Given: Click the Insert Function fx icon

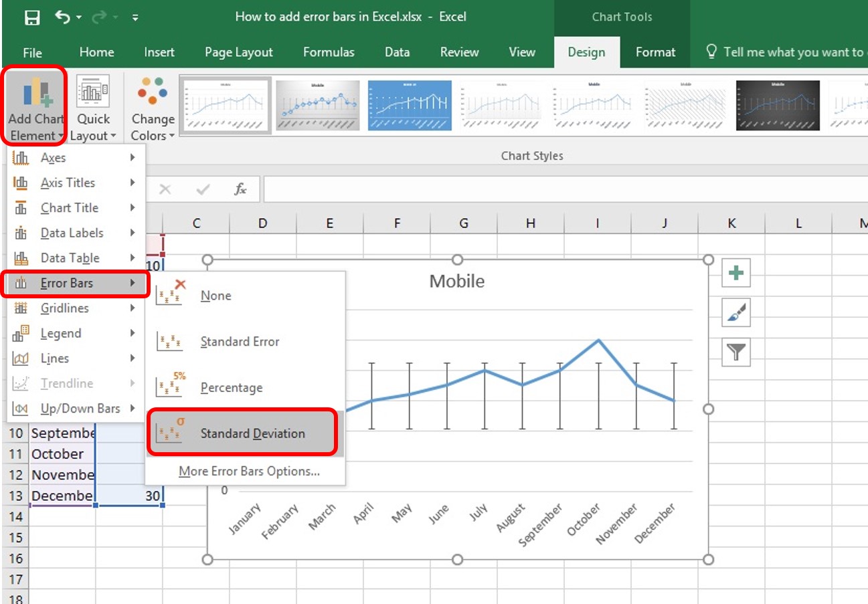Looking at the screenshot, I should click(240, 190).
